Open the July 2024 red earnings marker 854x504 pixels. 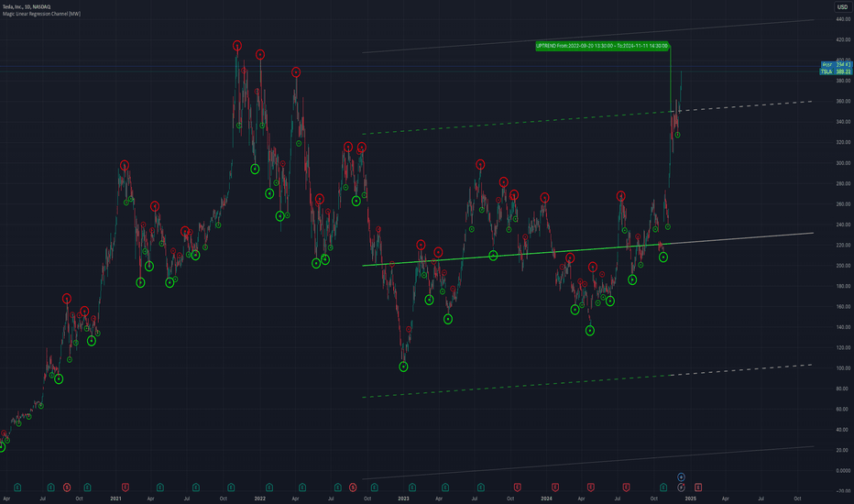pos(627,488)
